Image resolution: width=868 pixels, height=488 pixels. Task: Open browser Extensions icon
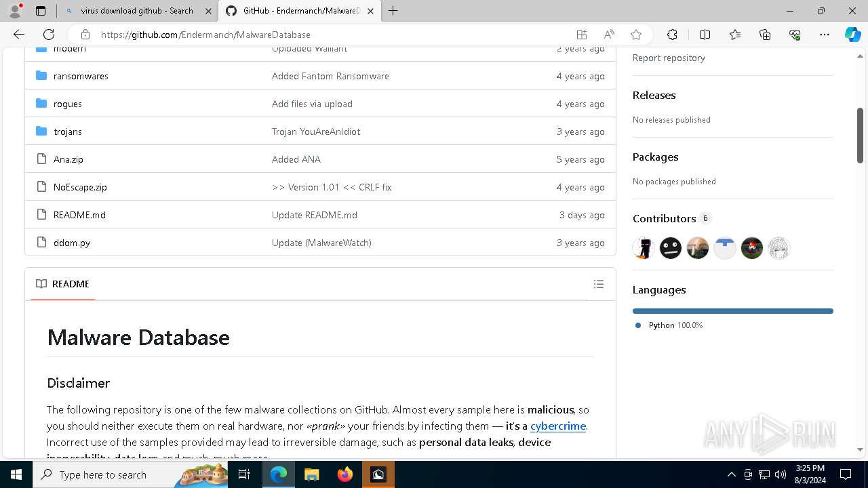click(x=672, y=35)
